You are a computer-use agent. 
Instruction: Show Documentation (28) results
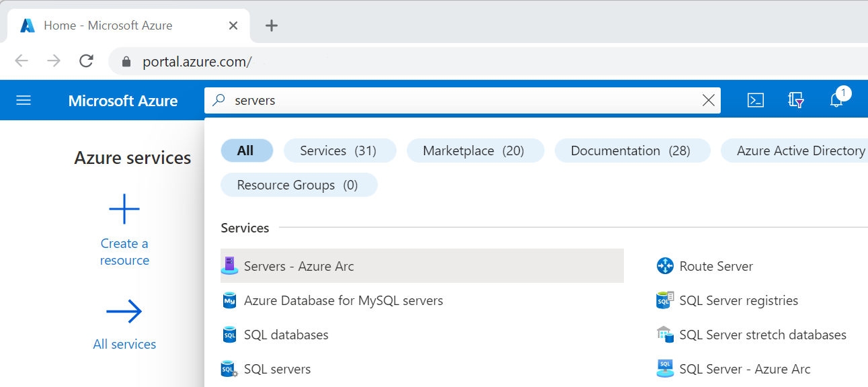(x=631, y=151)
